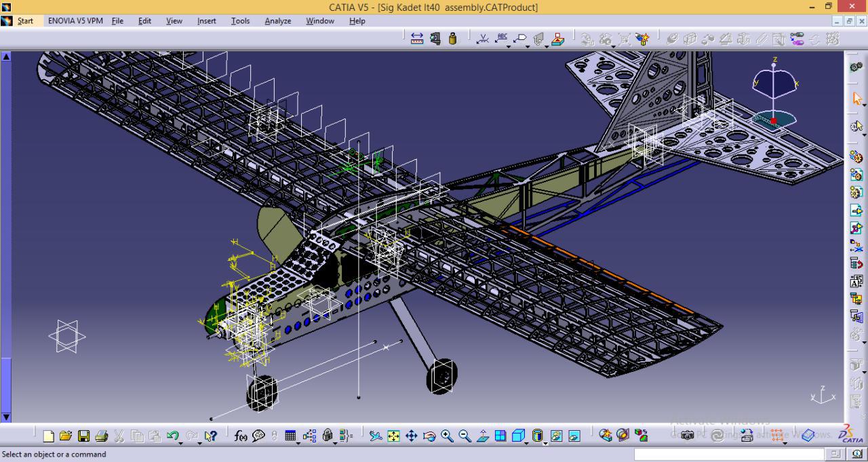Expand the Undo history dropdown arrow

pos(180,443)
